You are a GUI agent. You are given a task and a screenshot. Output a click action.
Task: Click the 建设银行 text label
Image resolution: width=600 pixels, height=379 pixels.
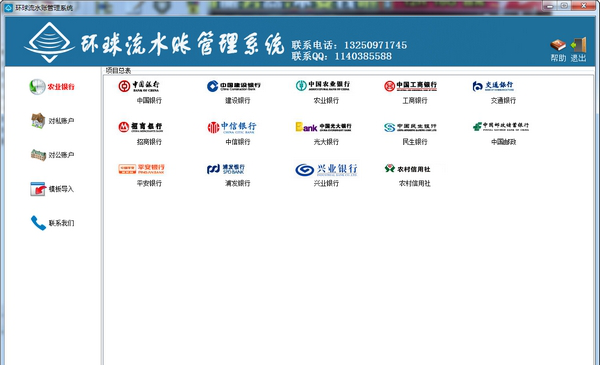[x=238, y=101]
